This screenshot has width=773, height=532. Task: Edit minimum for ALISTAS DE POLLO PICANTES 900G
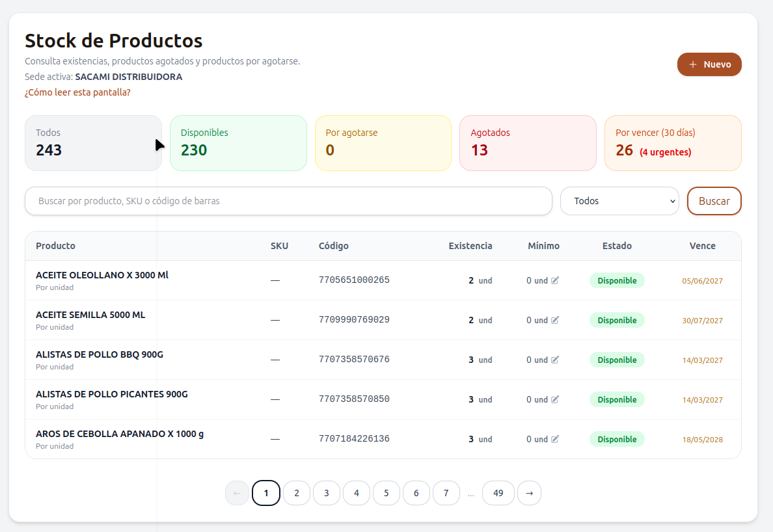(555, 399)
